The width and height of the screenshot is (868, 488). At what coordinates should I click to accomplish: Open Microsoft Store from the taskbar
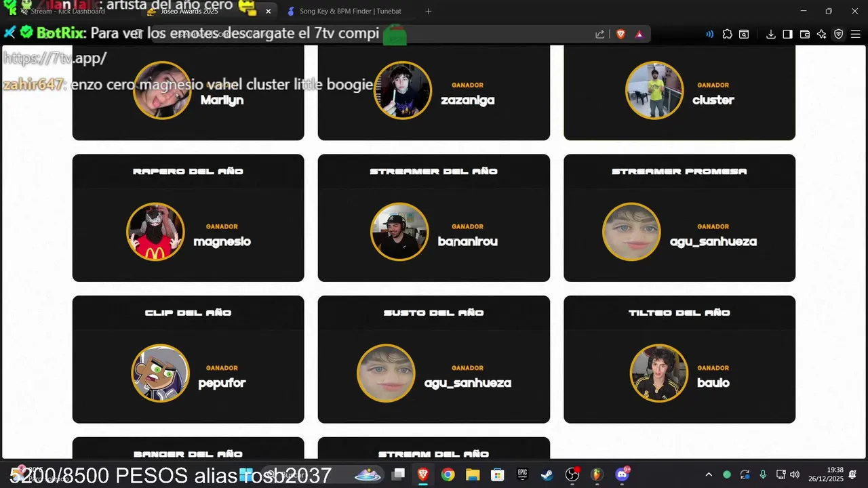click(498, 474)
